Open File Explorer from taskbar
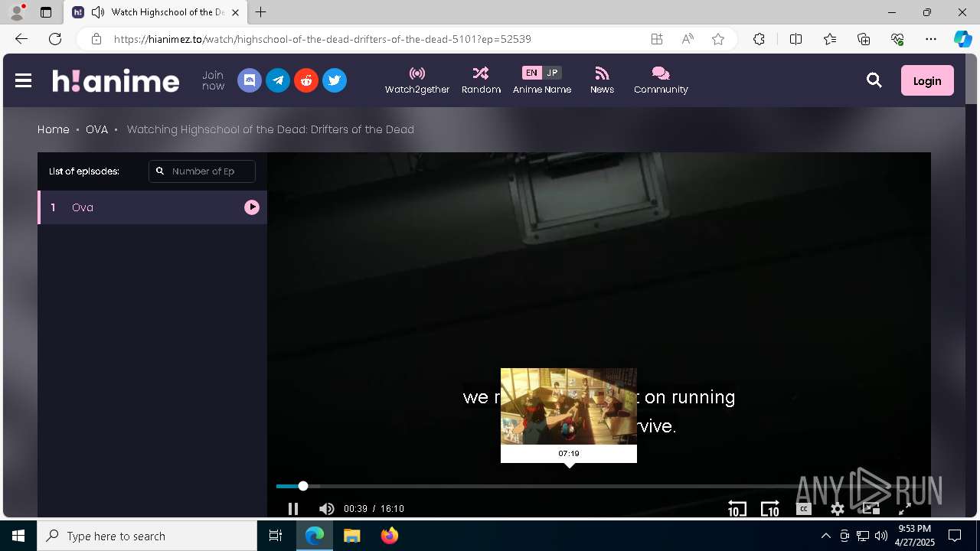Viewport: 980px width, 551px height. (x=351, y=536)
